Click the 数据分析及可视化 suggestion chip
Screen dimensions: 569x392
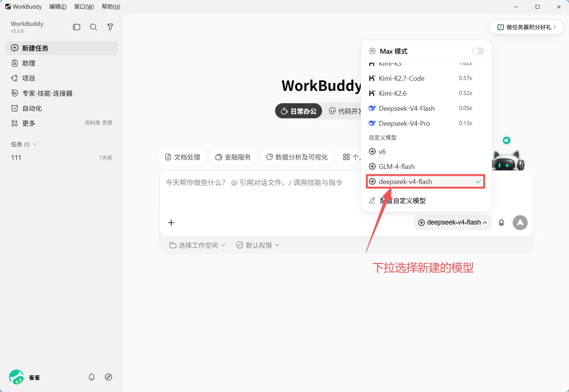[x=297, y=157]
